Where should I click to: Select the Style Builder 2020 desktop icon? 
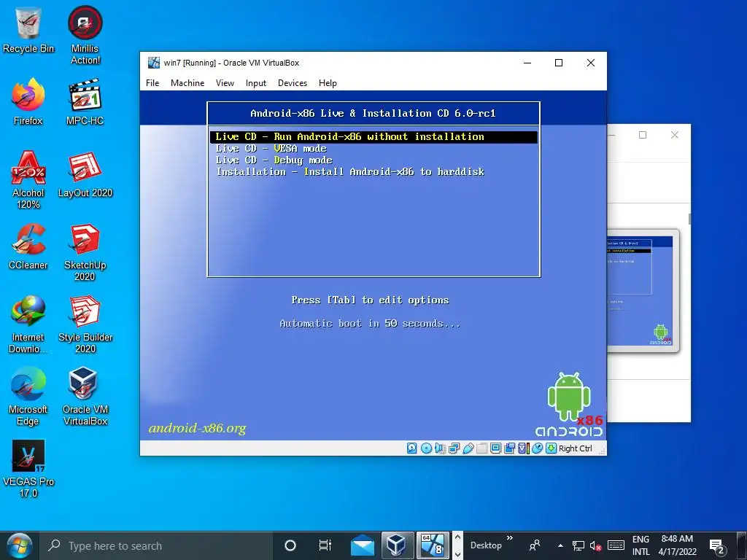85,324
